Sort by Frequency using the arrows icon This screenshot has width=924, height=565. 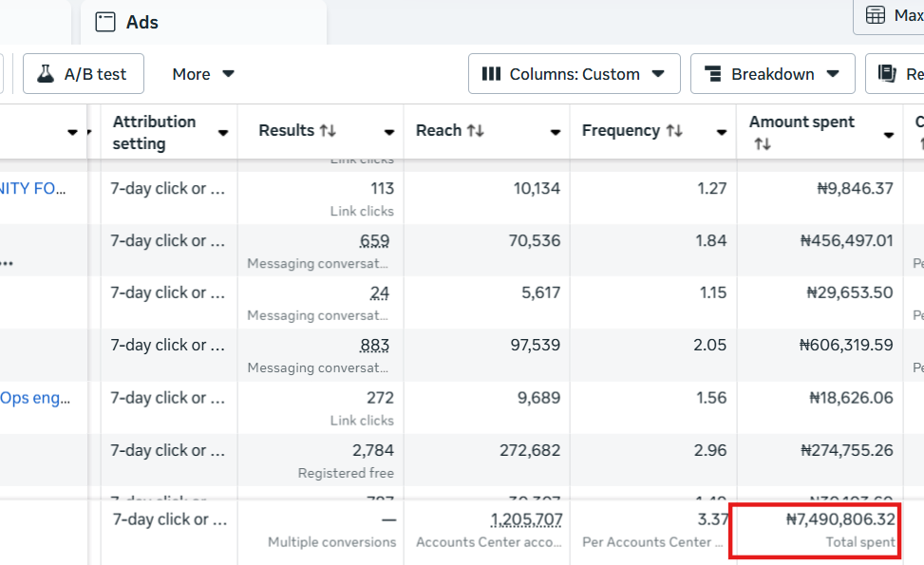click(x=673, y=131)
